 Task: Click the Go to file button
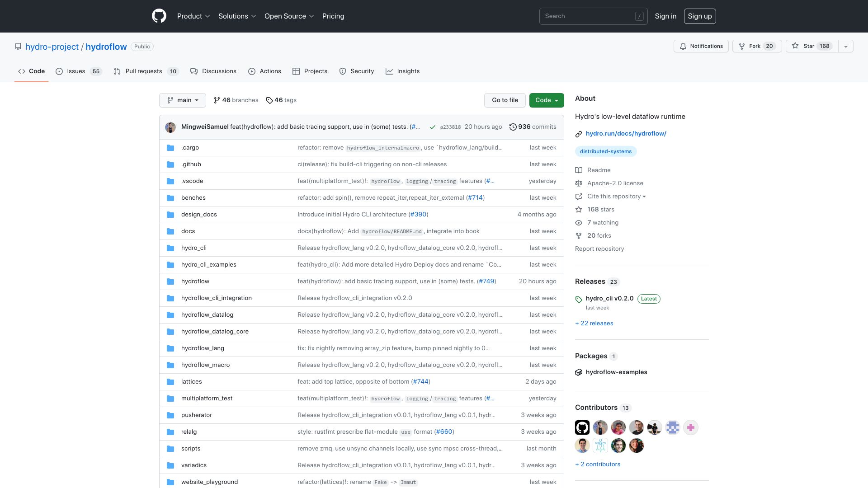click(x=505, y=100)
